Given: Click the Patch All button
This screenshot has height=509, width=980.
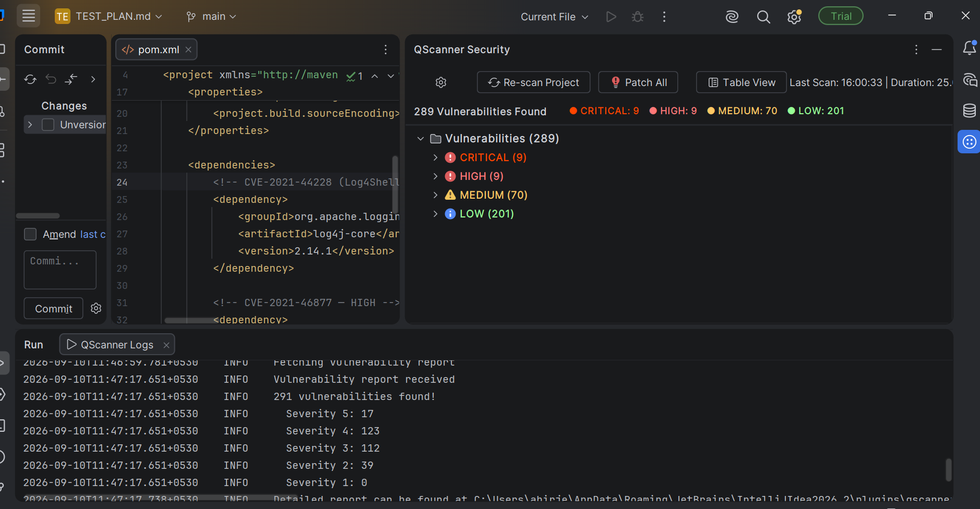Looking at the screenshot, I should click(638, 82).
